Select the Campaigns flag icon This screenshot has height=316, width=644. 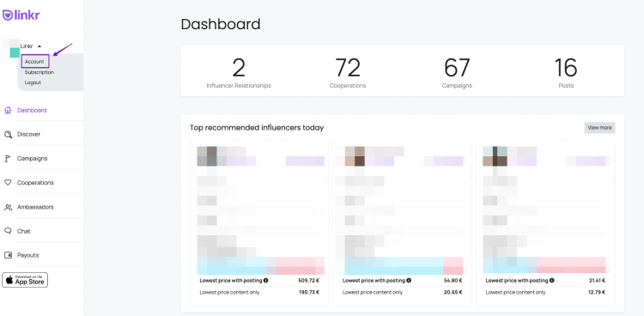click(8, 159)
